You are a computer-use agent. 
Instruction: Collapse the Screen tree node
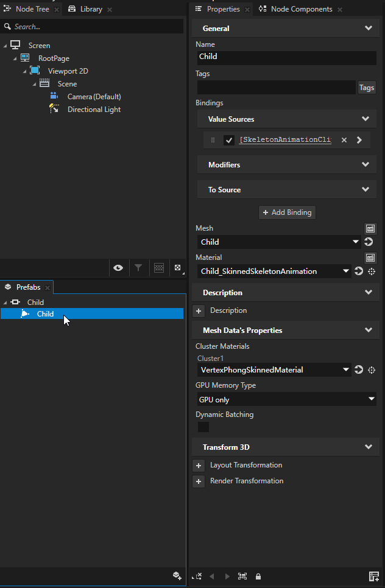click(5, 46)
